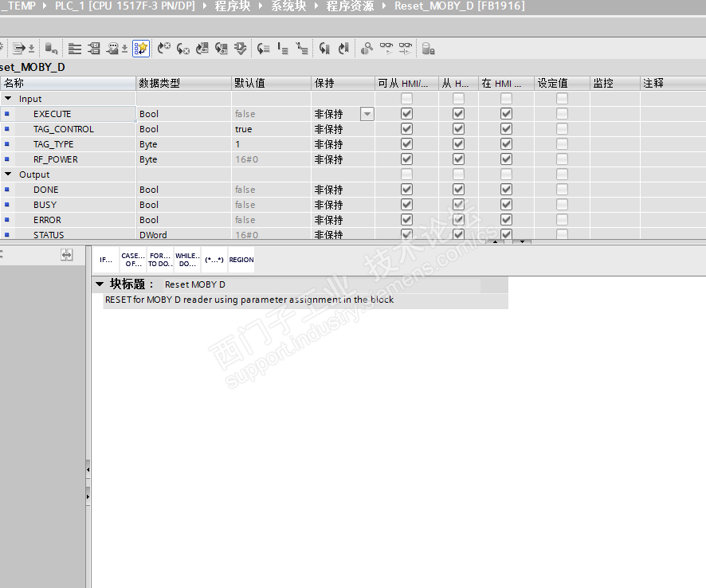Screen dimensions: 706x588
Task: Click the indent text icon
Action: tap(264, 48)
